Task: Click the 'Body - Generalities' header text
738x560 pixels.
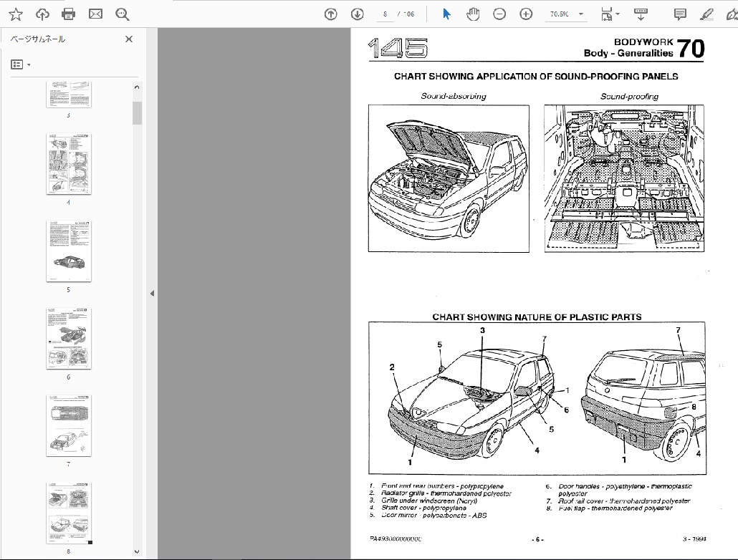Action: [628, 53]
